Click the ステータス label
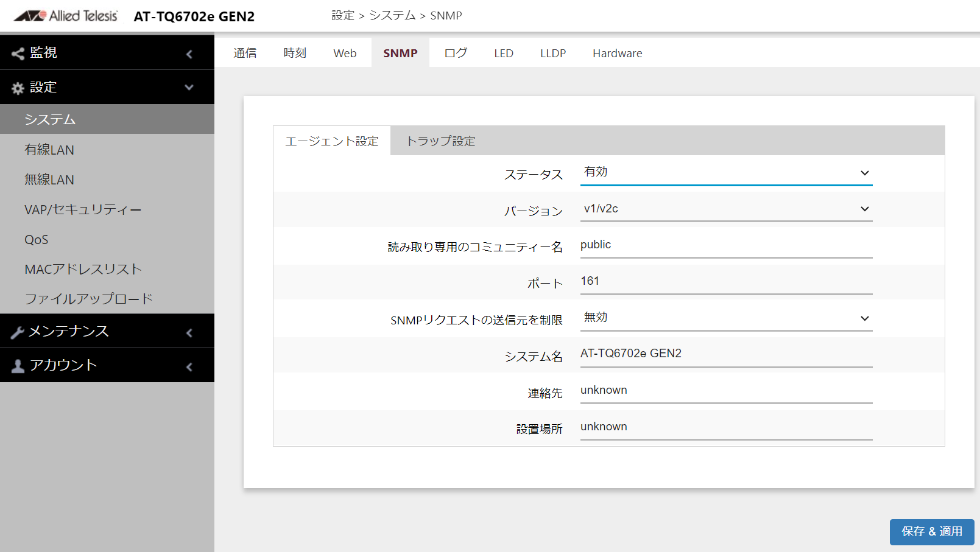This screenshot has height=552, width=980. 534,175
